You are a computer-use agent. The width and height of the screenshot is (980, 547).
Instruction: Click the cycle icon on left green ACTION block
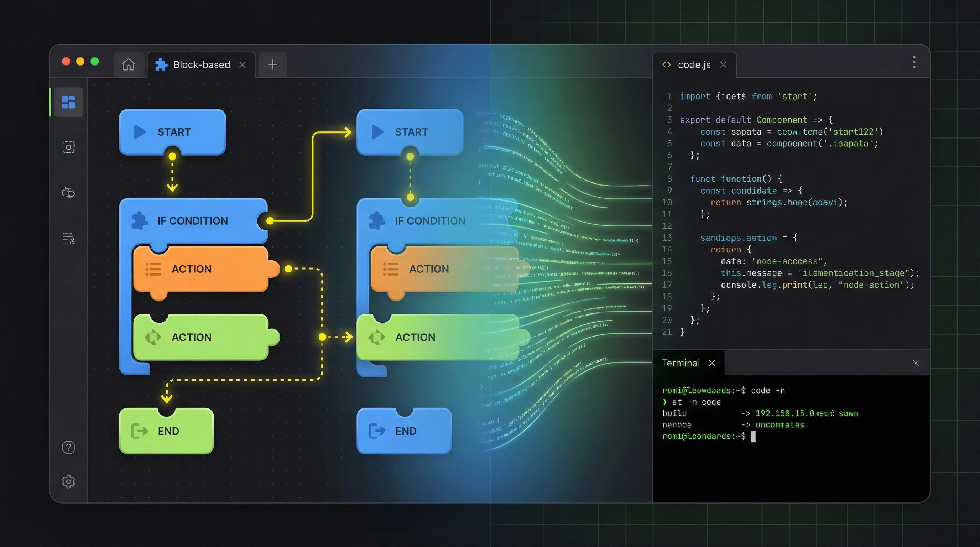[153, 337]
